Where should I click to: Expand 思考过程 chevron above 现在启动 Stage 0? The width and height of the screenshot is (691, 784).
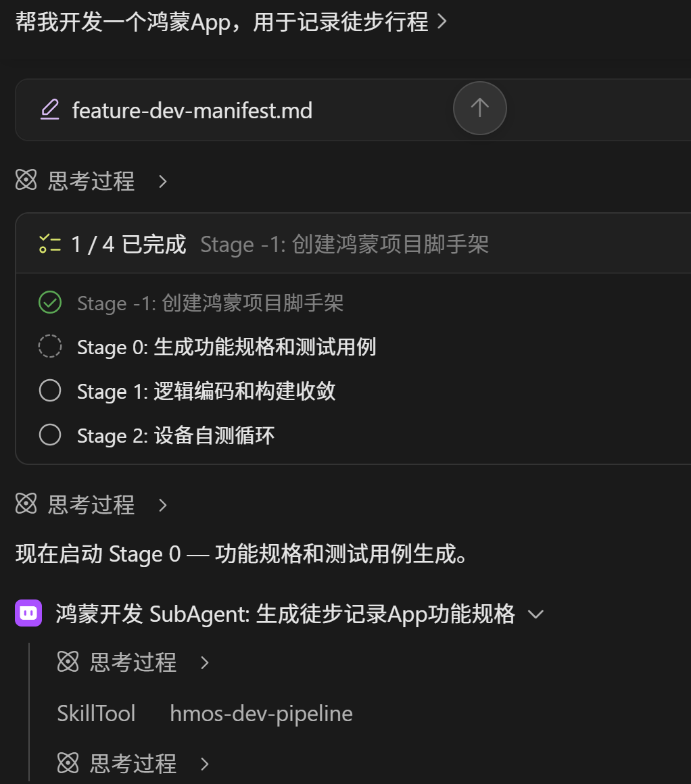click(163, 505)
